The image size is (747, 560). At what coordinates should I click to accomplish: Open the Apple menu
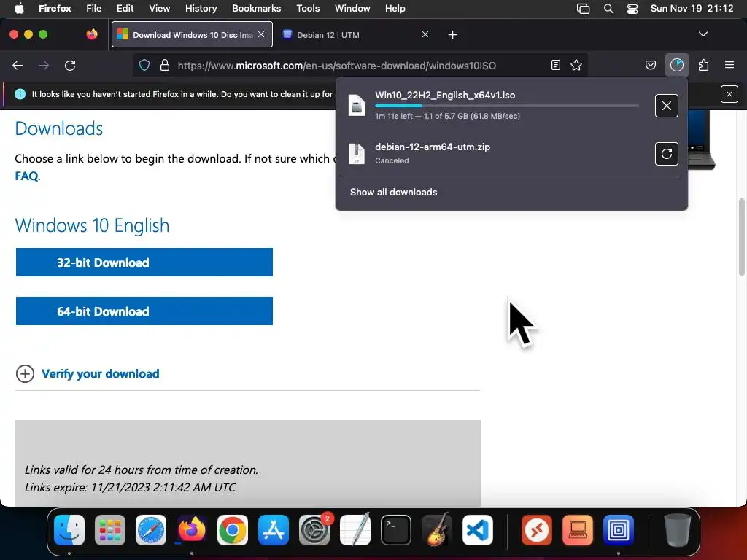click(x=19, y=9)
